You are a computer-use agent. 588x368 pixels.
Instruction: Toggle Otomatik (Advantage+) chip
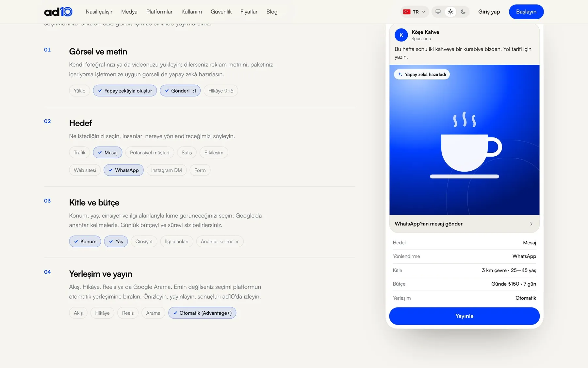tap(202, 313)
